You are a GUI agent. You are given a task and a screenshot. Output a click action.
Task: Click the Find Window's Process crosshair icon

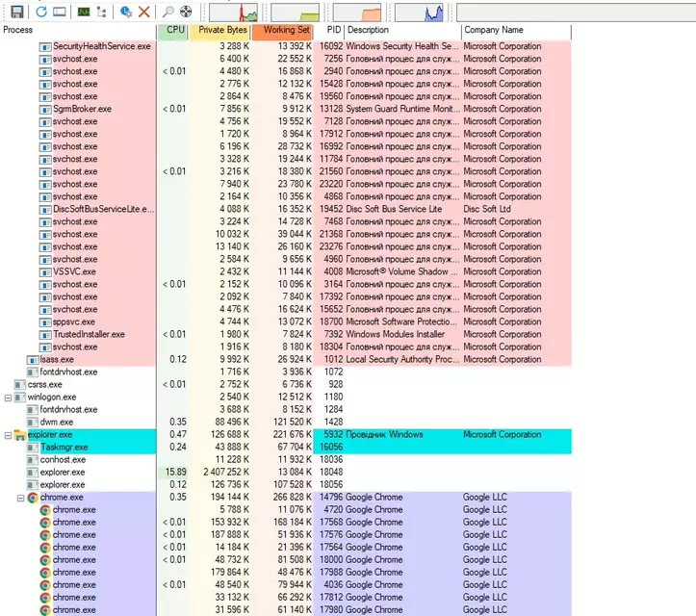pyautogui.click(x=186, y=12)
